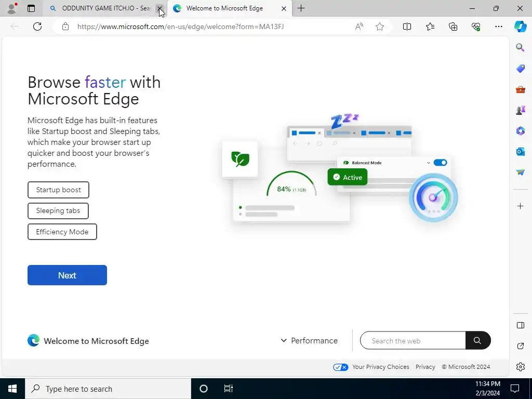Open the tab actions menu icon
The width and height of the screenshot is (532, 399).
click(31, 8)
